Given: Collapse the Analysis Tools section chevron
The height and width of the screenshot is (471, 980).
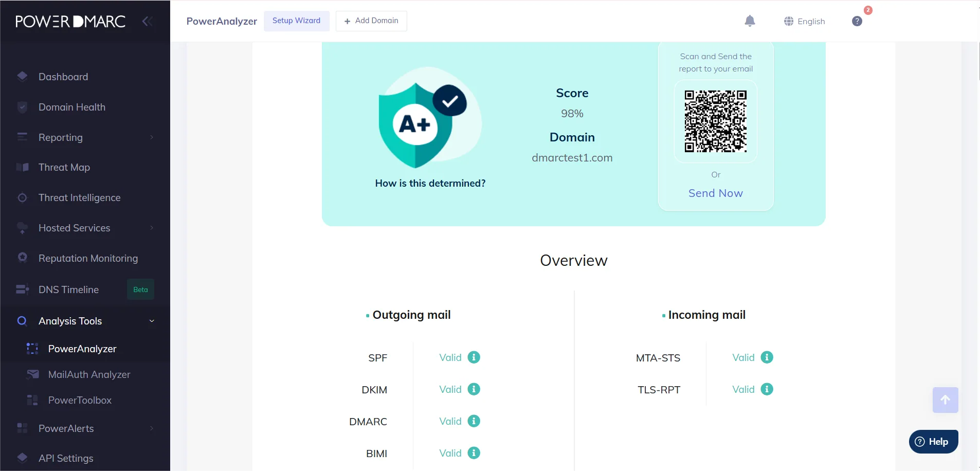Looking at the screenshot, I should (x=152, y=321).
